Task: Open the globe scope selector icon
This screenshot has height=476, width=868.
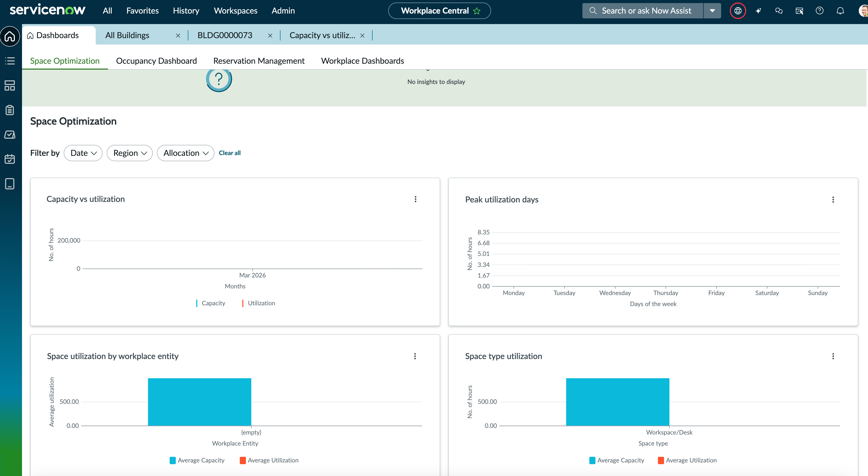Action: click(x=737, y=11)
